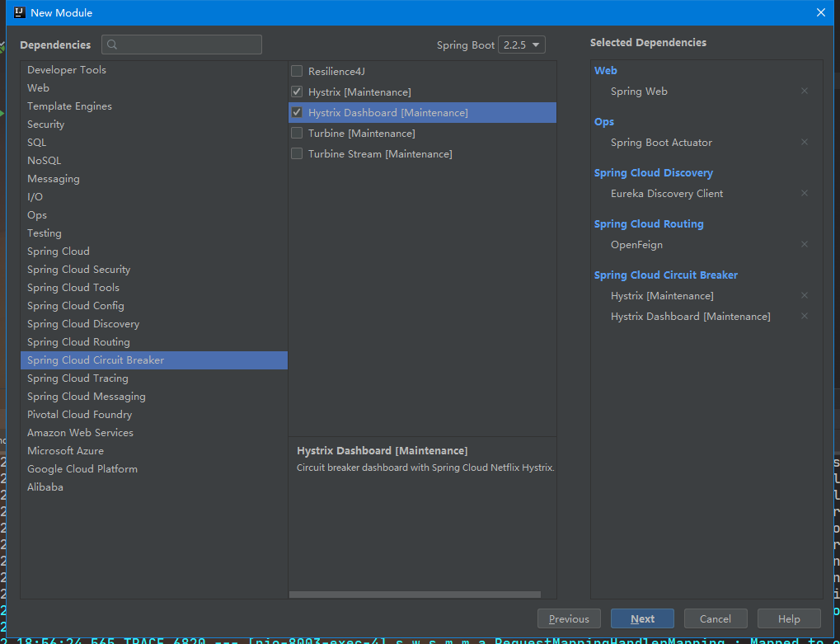Open the Spring Boot version dropdown
The image size is (840, 644).
(521, 45)
